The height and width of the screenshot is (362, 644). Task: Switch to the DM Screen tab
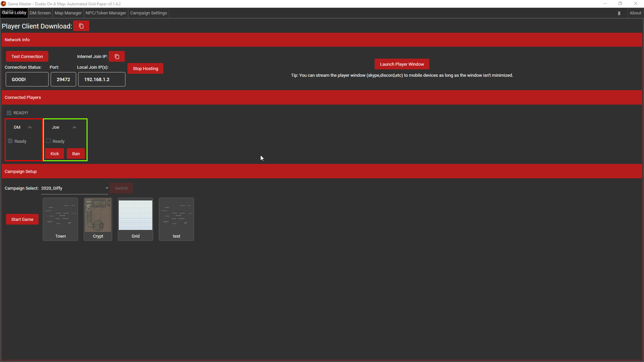pos(40,13)
